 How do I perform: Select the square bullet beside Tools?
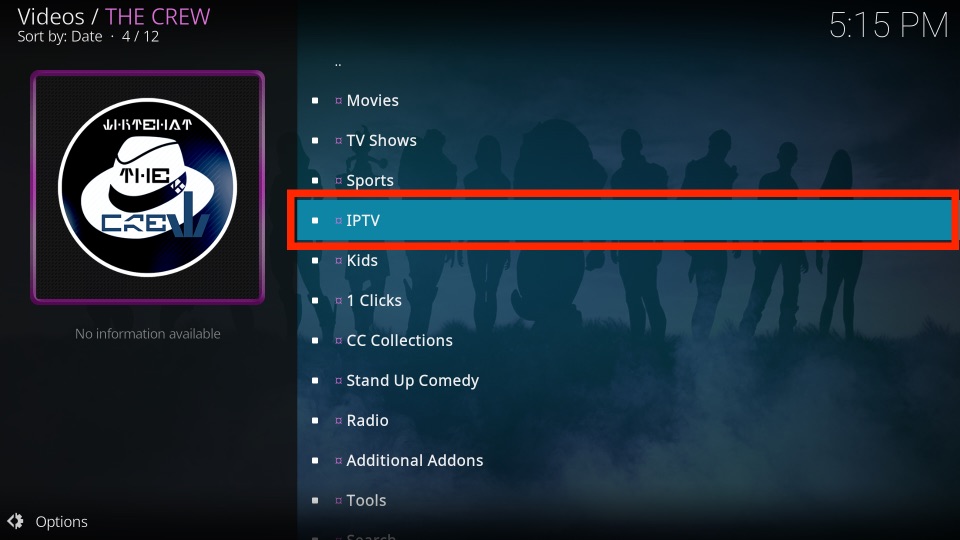(315, 500)
